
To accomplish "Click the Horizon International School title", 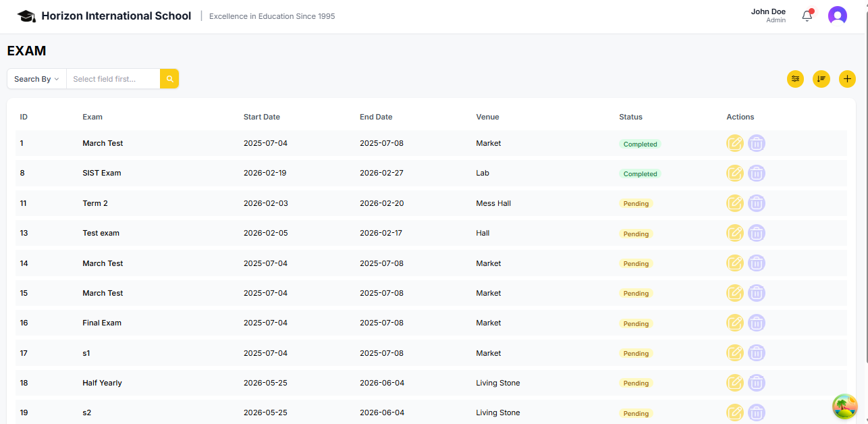I will click(116, 16).
